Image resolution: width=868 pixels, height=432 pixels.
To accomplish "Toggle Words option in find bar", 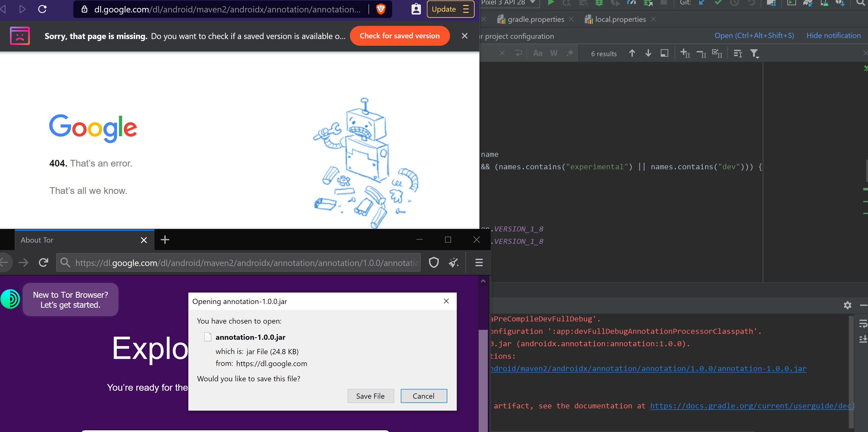I will coord(554,53).
